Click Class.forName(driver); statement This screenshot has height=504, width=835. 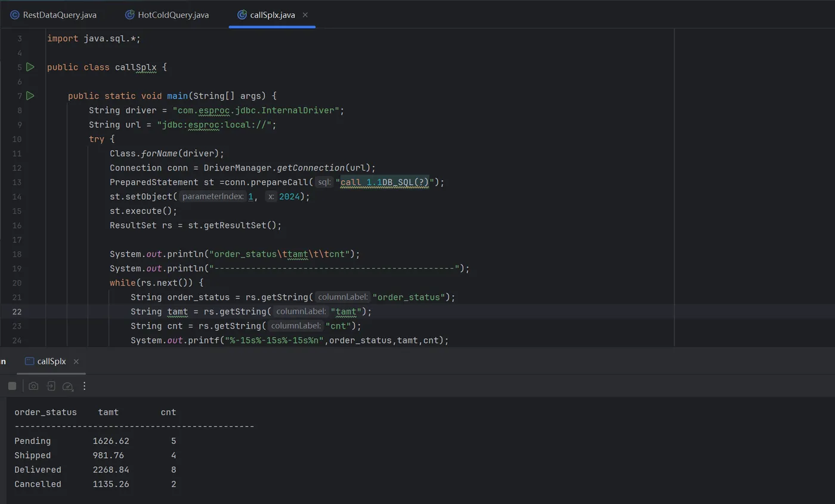click(167, 153)
